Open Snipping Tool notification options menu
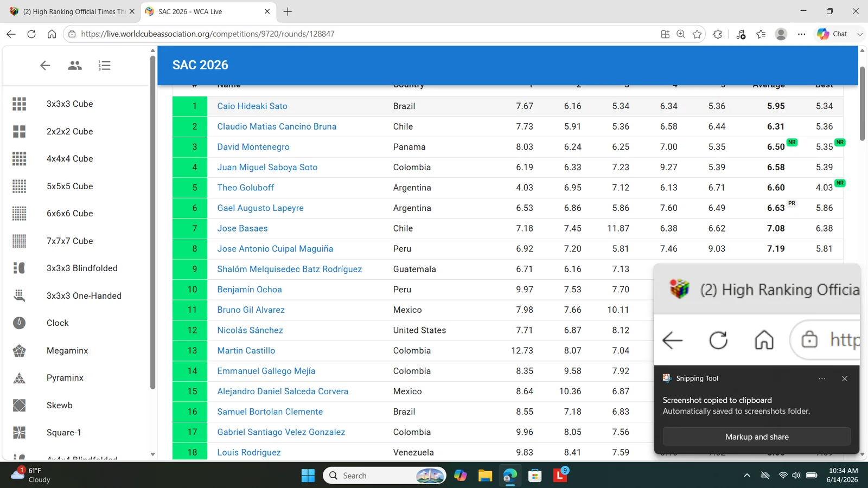 click(822, 378)
